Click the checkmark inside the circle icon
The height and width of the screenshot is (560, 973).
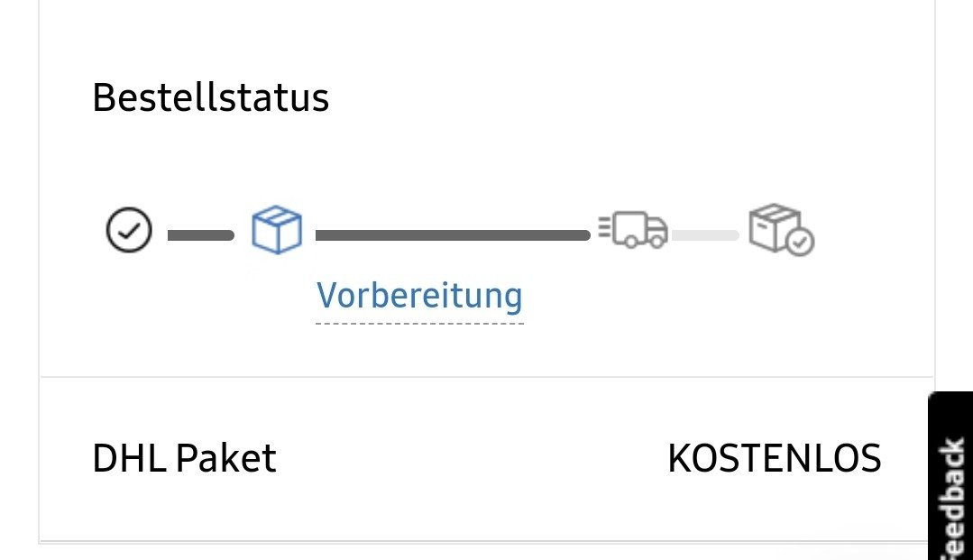coord(130,231)
